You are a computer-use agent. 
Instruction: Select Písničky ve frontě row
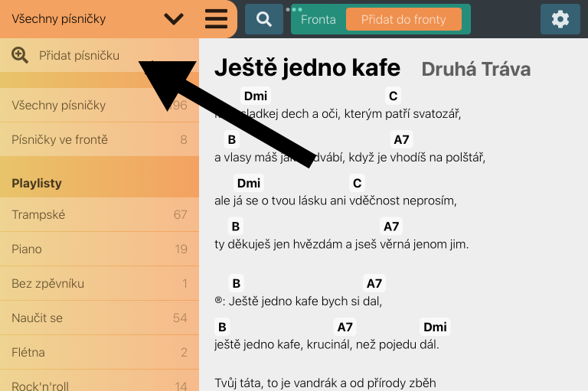(x=100, y=139)
